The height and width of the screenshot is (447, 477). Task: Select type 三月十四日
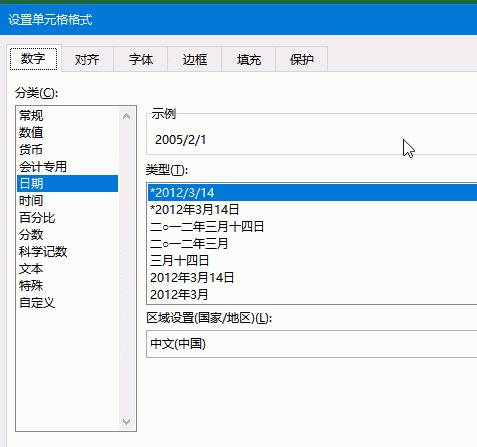312,261
